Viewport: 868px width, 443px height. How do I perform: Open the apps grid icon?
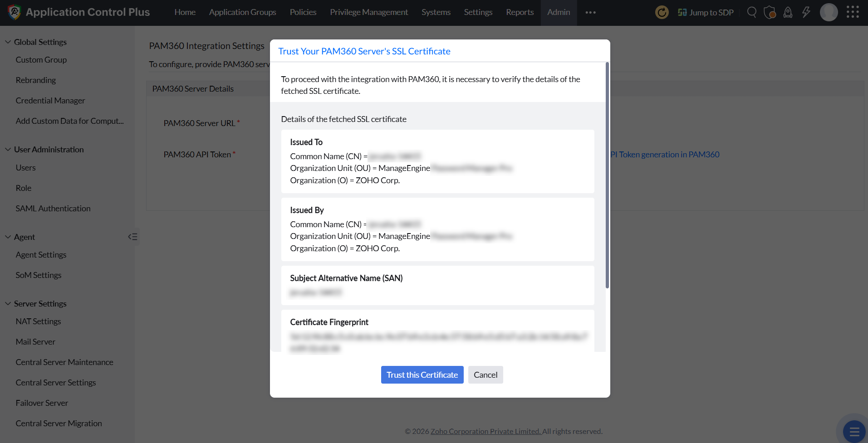[x=853, y=12]
